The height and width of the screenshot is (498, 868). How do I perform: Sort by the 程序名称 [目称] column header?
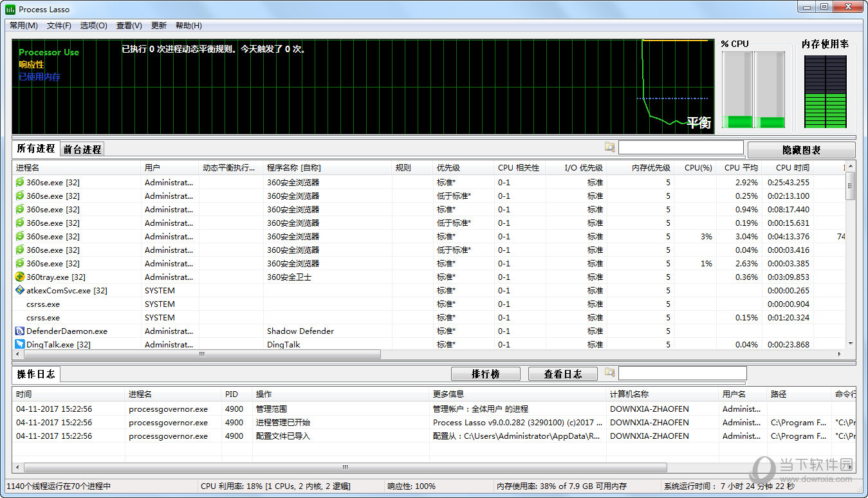click(x=328, y=168)
